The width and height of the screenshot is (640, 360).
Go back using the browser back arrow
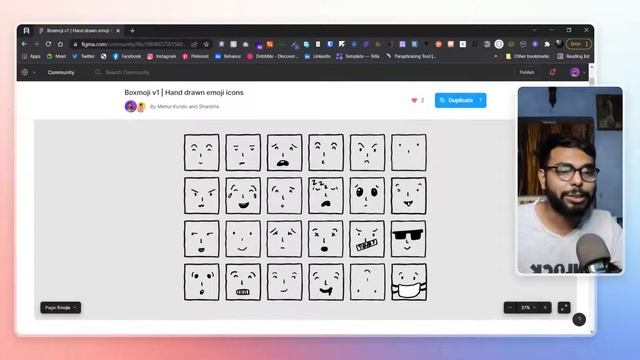[x=24, y=44]
